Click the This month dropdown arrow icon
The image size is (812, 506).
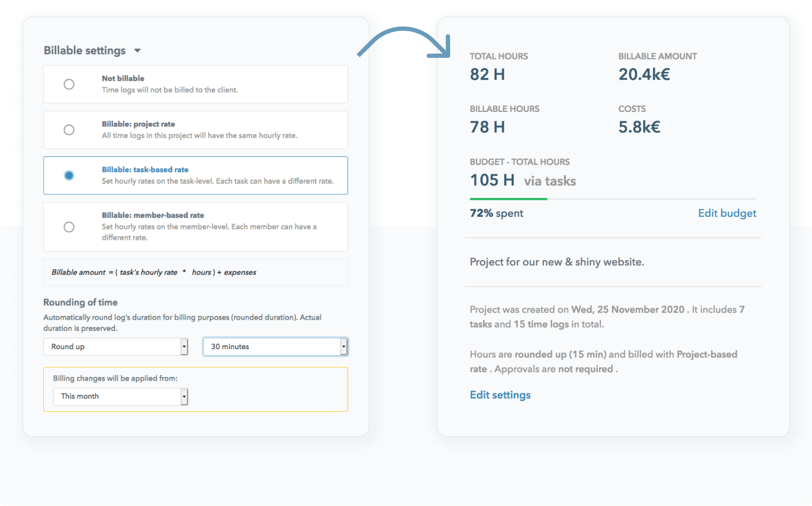click(184, 396)
